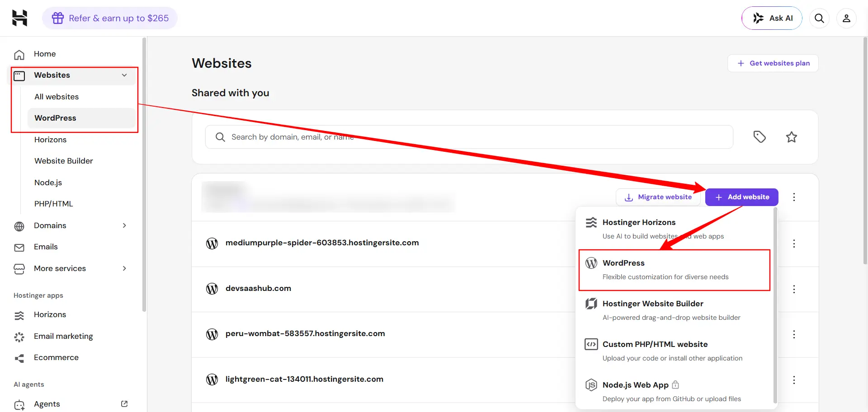Choose WordPress from the Add website menu
This screenshot has width=868, height=412.
click(x=675, y=270)
